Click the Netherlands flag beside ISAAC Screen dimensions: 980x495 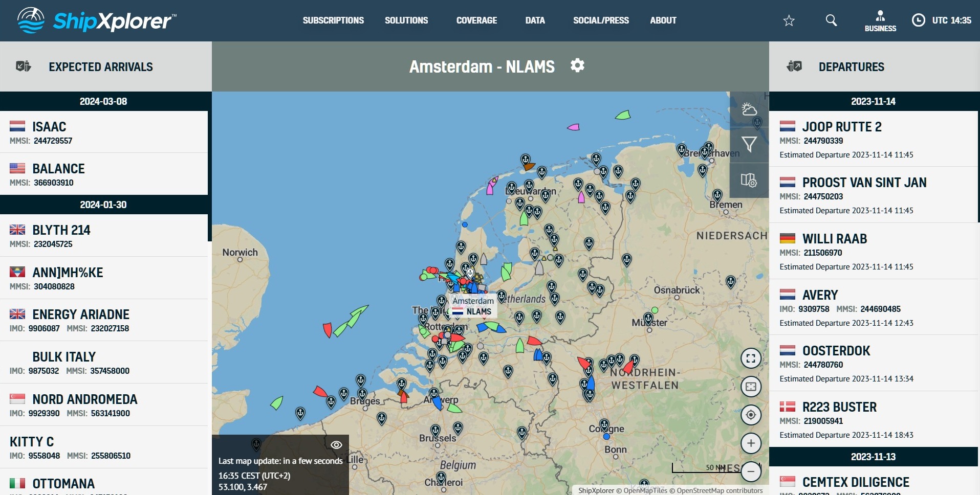tap(17, 126)
